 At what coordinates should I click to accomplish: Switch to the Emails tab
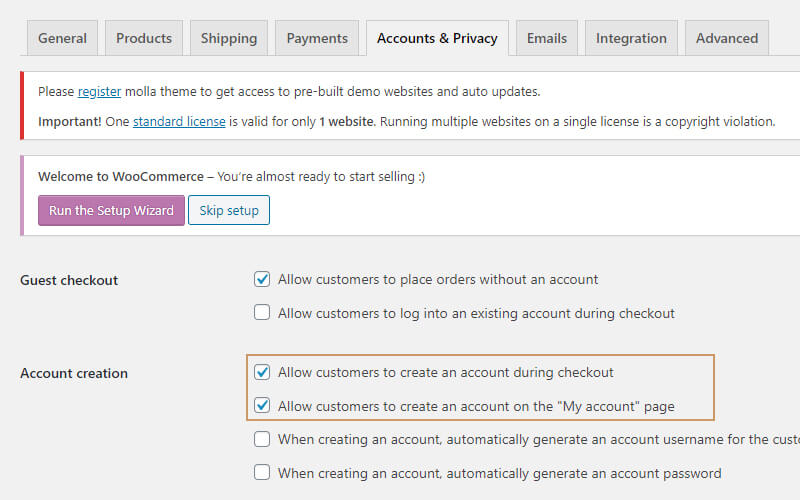[x=547, y=38]
